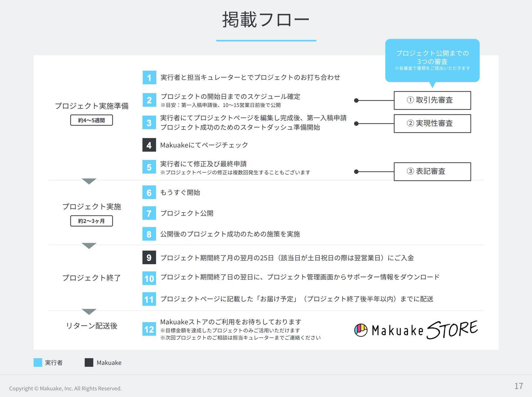Select the step 4 black Makuake icon

[x=149, y=145]
